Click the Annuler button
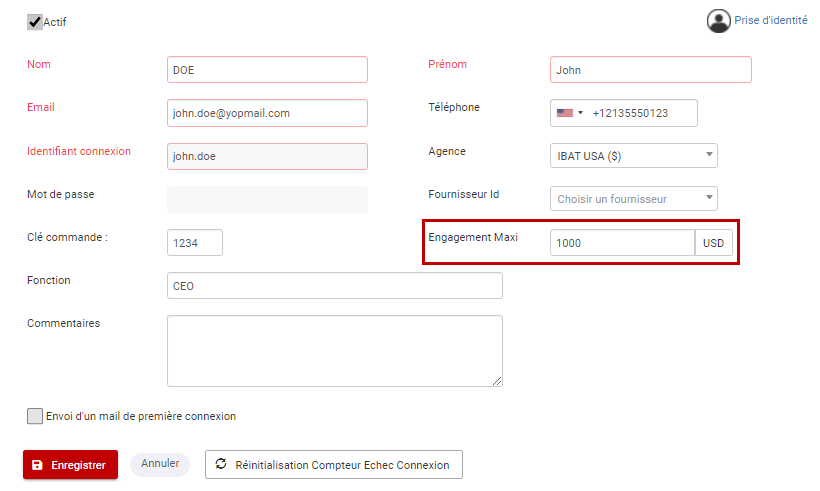The height and width of the screenshot is (491, 820). coord(160,464)
